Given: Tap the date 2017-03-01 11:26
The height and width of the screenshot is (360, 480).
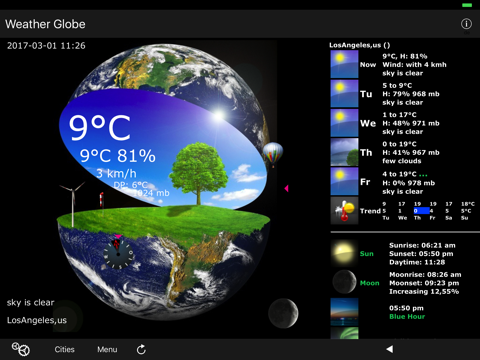Looking at the screenshot, I should coord(46,46).
